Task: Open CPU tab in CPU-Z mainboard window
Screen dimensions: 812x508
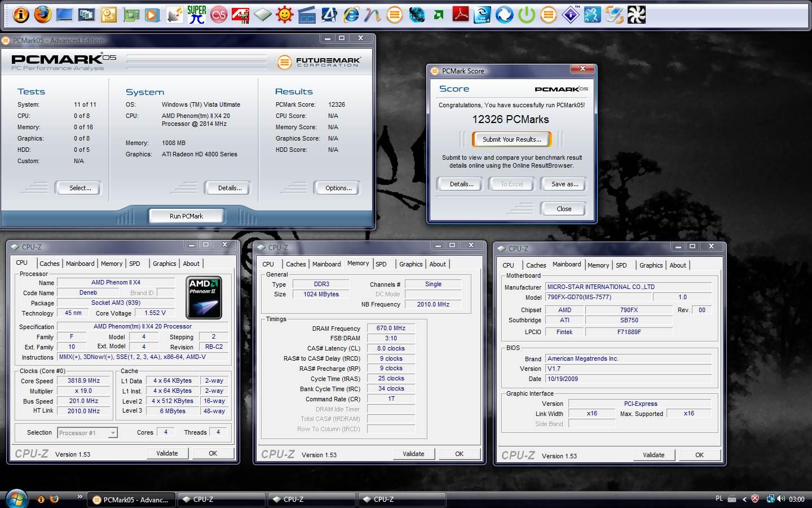Action: tap(508, 265)
